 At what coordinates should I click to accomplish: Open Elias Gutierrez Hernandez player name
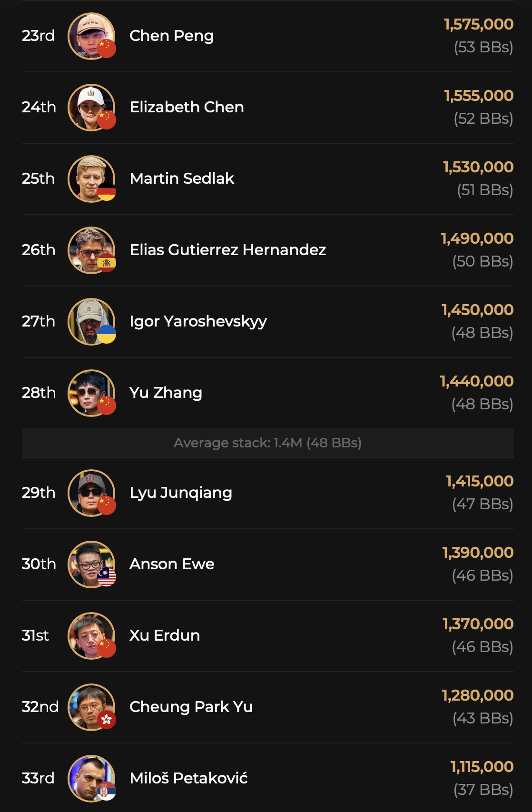pos(227,250)
